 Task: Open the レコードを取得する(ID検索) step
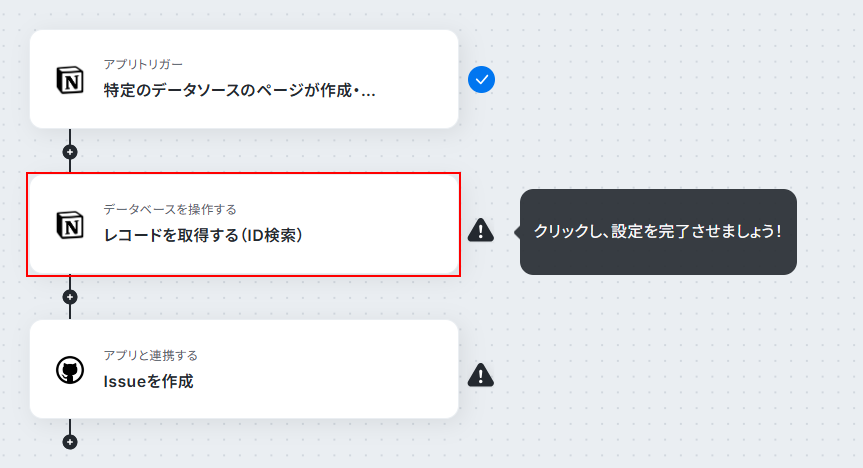coord(244,225)
